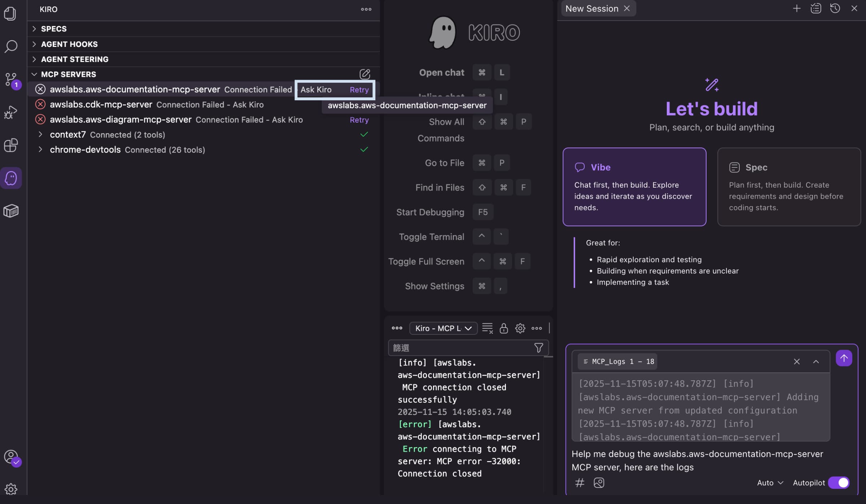Open the KIRO panel more actions menu
This screenshot has height=504, width=866.
pos(366,9)
